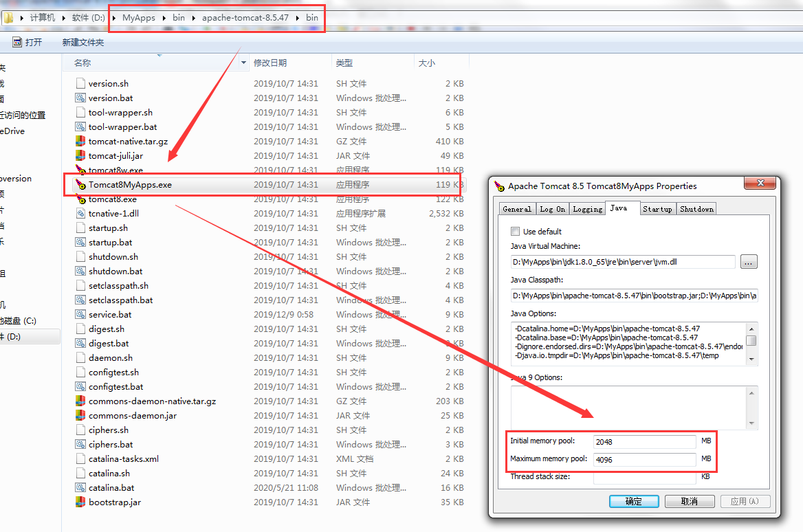Screen dimensions: 803x532
Task: Open the Startup tab
Action: [657, 209]
